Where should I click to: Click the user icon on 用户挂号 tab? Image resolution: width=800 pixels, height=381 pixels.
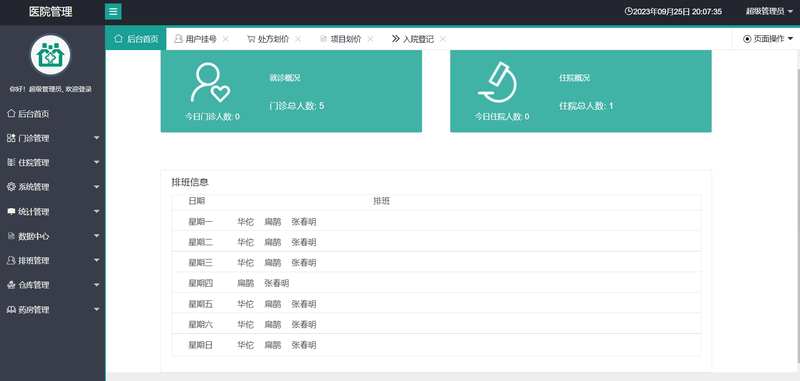pos(178,39)
